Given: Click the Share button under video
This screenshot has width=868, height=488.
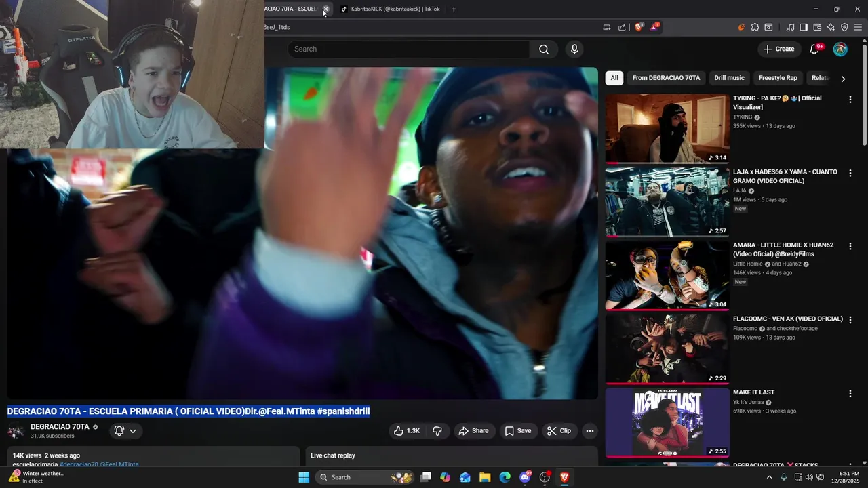Looking at the screenshot, I should click(x=473, y=430).
